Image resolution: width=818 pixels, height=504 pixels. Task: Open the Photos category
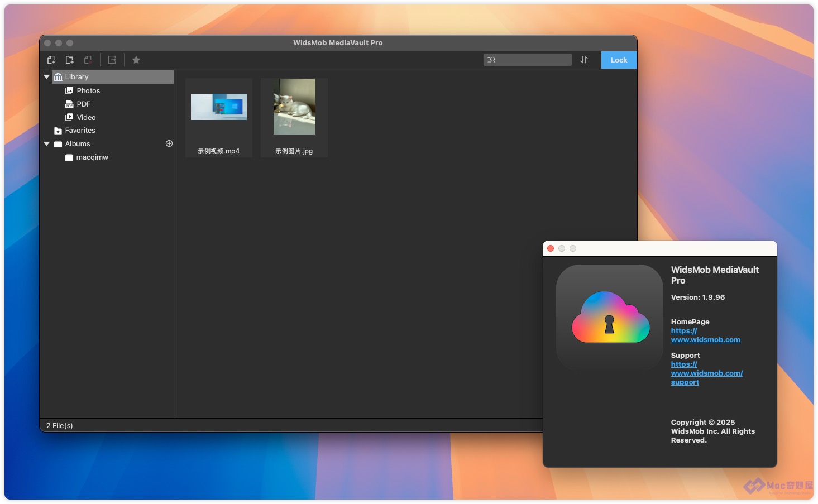[88, 90]
